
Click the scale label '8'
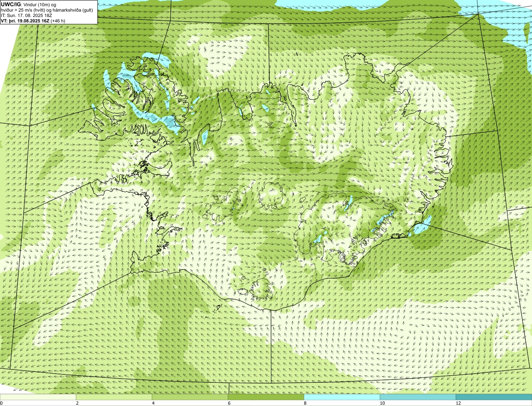point(305,403)
